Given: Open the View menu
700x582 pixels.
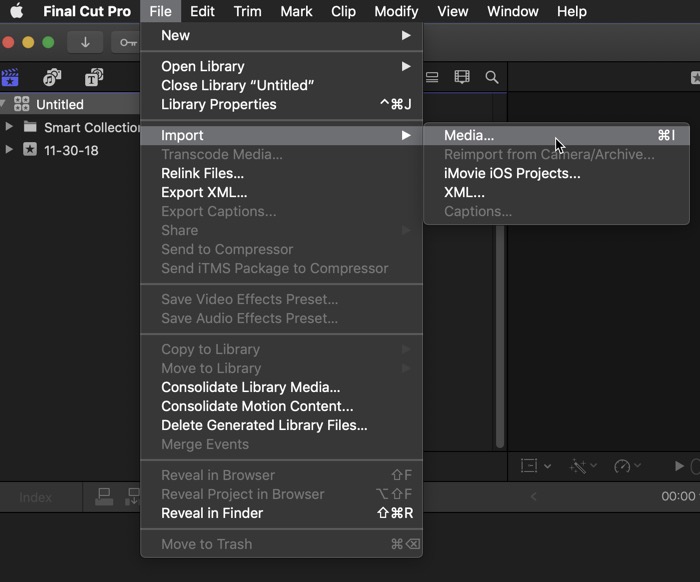Looking at the screenshot, I should click(x=452, y=11).
